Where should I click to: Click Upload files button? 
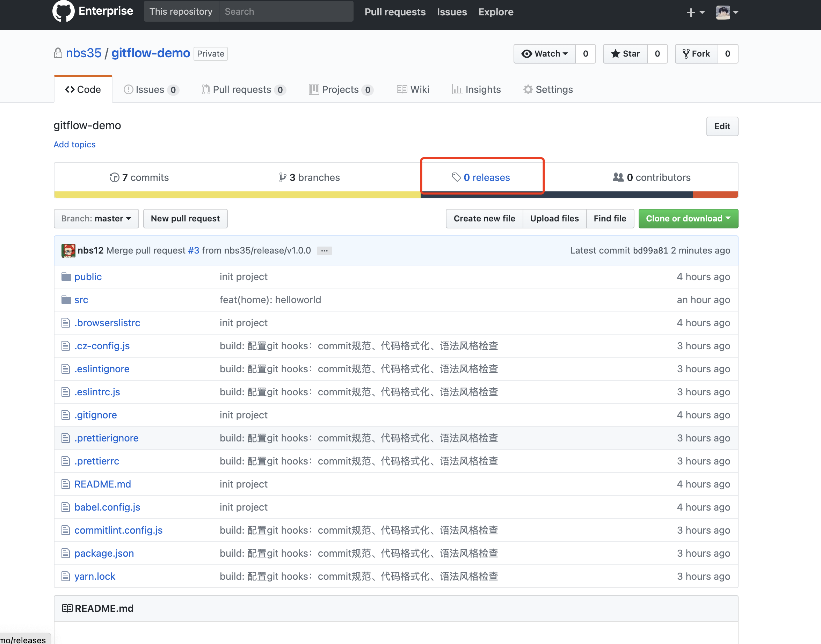coord(554,219)
